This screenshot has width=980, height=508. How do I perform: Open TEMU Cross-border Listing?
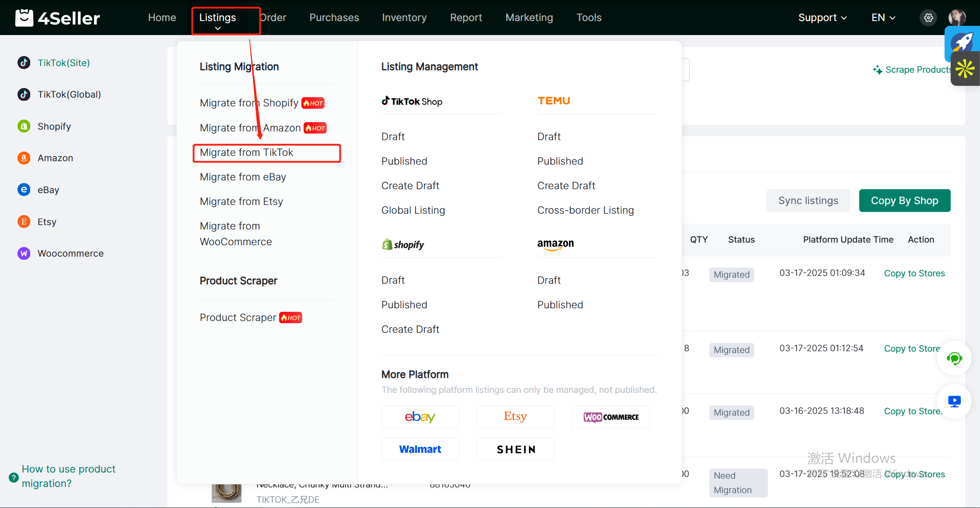click(585, 210)
